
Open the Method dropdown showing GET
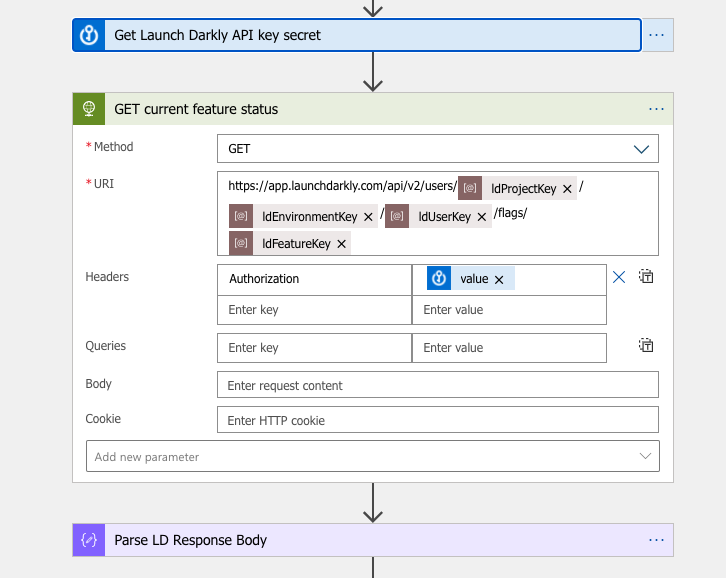[x=438, y=149]
